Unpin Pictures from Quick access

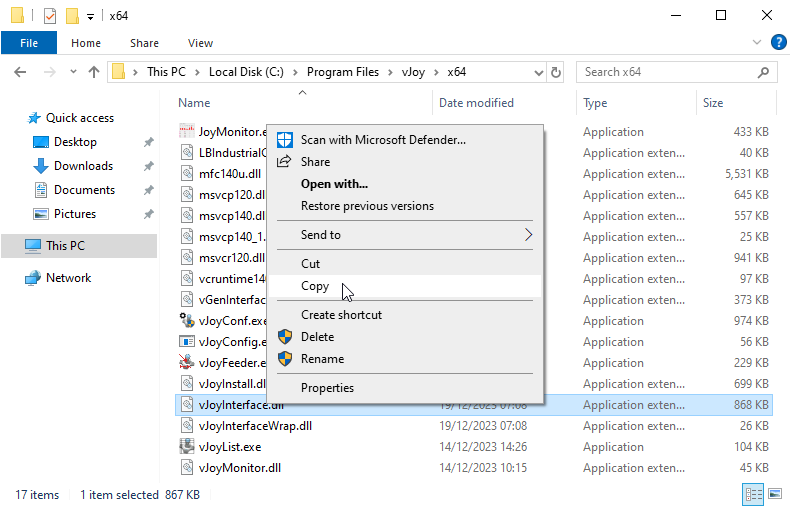148,214
